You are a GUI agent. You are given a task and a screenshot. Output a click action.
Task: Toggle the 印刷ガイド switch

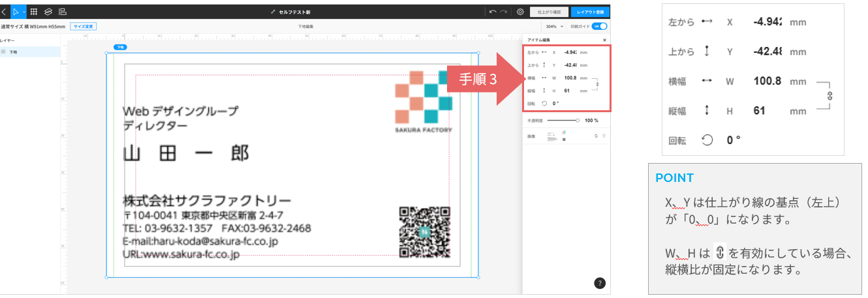pos(599,27)
